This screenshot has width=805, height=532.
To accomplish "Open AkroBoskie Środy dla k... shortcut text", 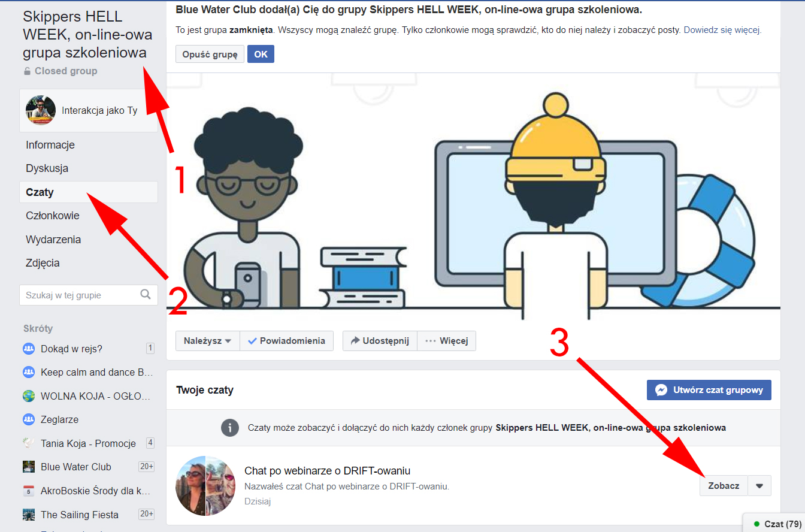I will (95, 491).
